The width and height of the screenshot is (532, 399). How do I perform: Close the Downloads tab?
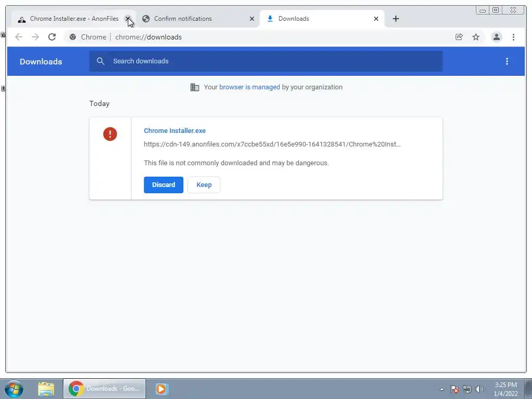point(376,19)
